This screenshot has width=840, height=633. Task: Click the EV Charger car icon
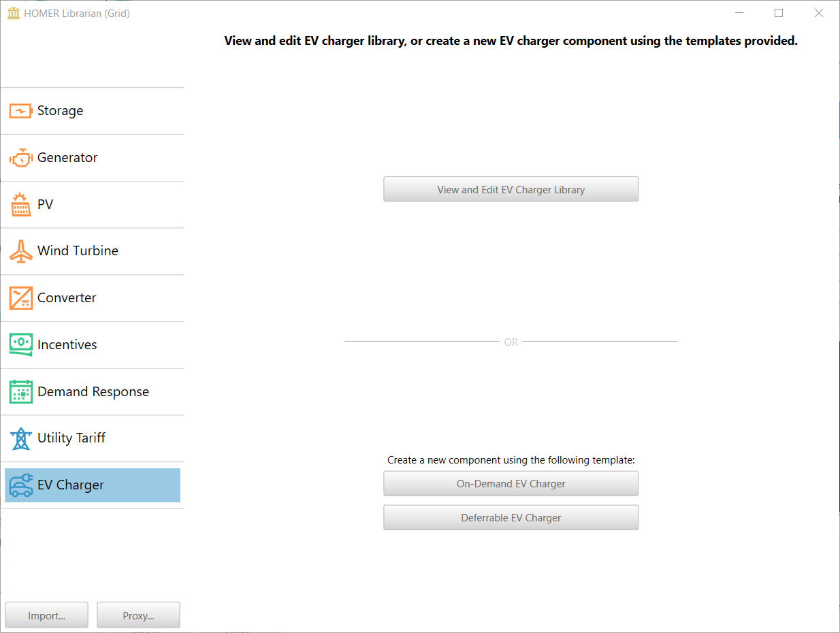click(x=20, y=485)
